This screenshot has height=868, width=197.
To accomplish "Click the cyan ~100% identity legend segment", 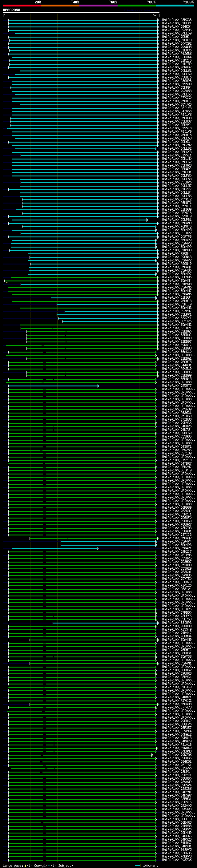I will (x=175, y=6).
